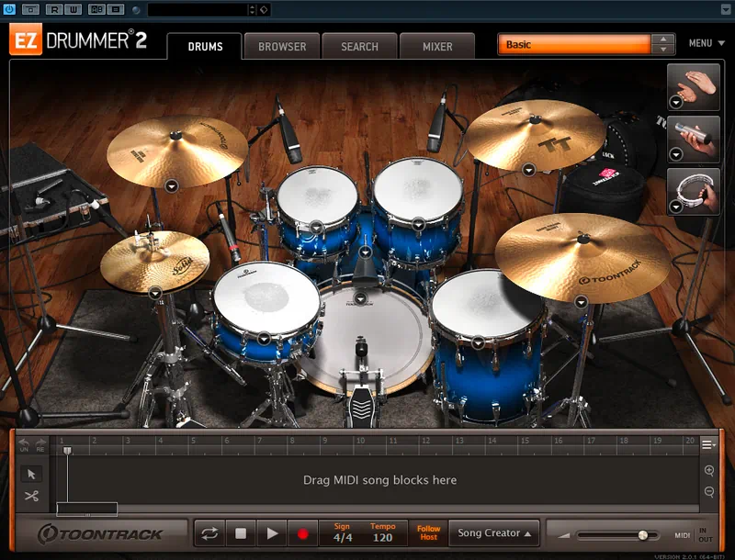Switch to the DRUMS tab
Viewport: 735px width, 560px height.
tap(205, 46)
